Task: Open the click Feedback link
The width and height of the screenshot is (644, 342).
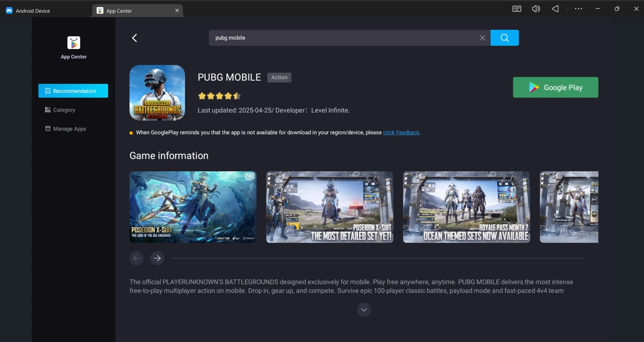Action: click(401, 132)
